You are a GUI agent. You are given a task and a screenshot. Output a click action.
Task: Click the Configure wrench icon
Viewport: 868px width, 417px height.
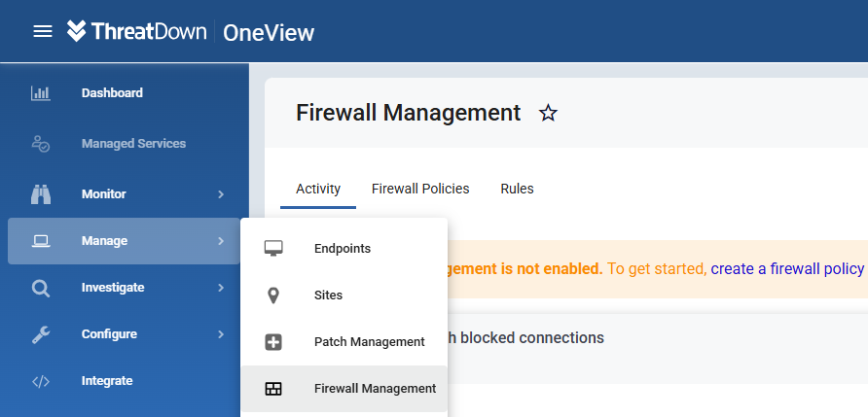coord(41,334)
